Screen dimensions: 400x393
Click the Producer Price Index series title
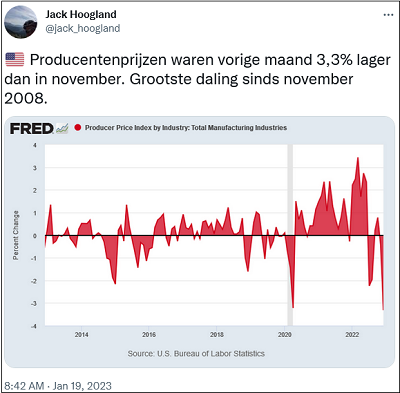(186, 128)
